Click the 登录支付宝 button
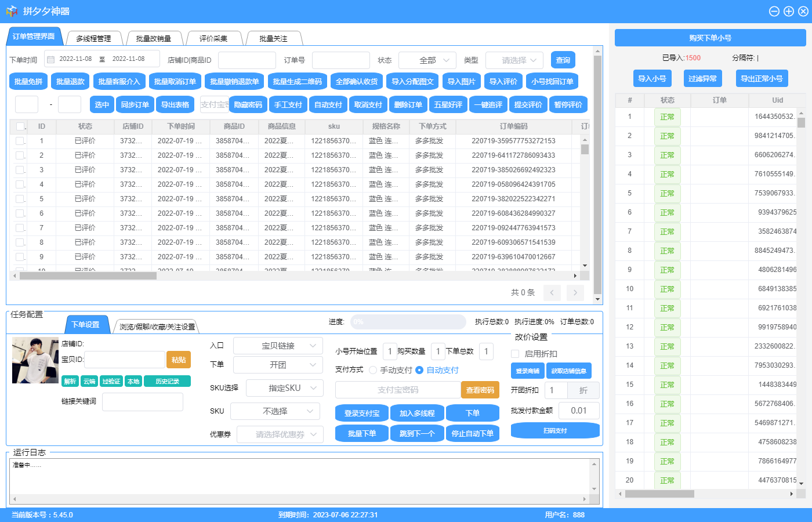Viewport: 812px width, 522px height. [362, 413]
